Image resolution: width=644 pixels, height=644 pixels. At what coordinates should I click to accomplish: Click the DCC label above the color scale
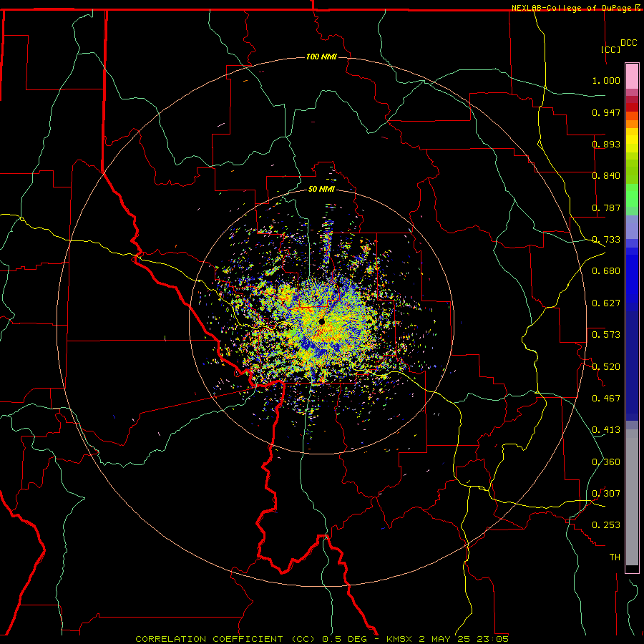pos(628,43)
